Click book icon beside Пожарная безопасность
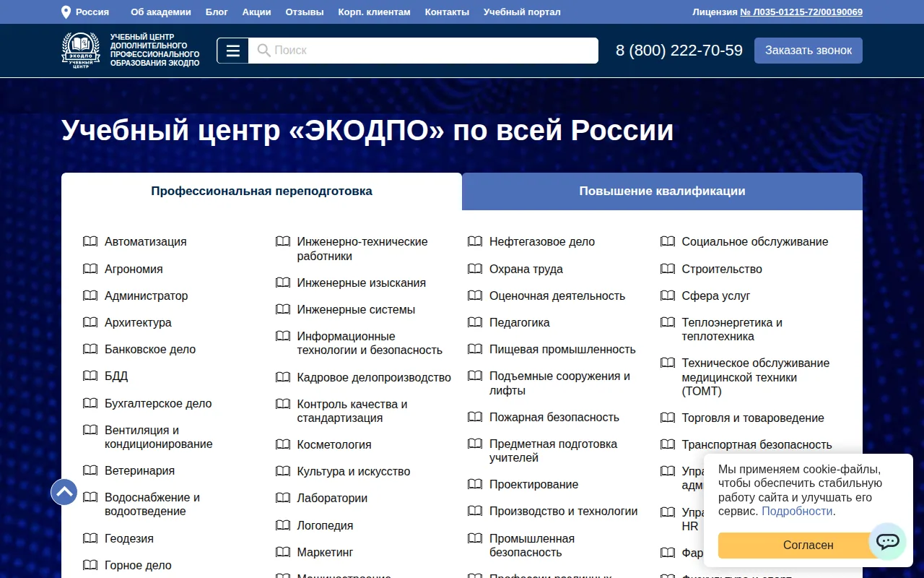The width and height of the screenshot is (924, 578). 475,417
